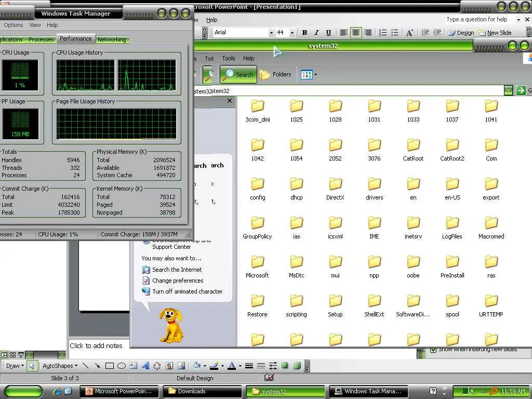
Task: Toggle Select Objects arrow in Drawing toolbar
Action: click(32, 366)
